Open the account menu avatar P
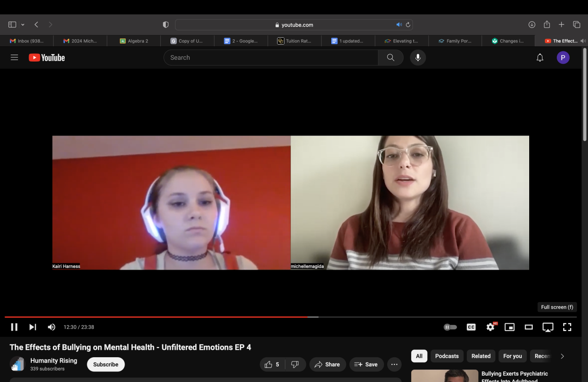Viewport: 588px width, 382px height. tap(563, 57)
